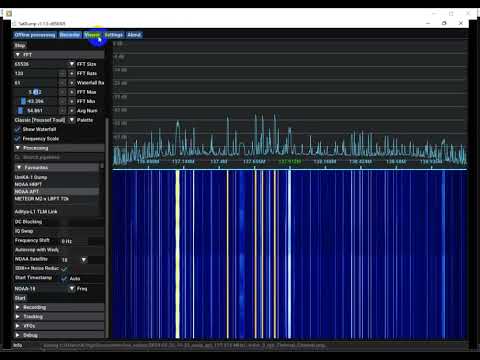Adjust the FFT Max slider
Screen dimensions: 480x360
coord(35,92)
